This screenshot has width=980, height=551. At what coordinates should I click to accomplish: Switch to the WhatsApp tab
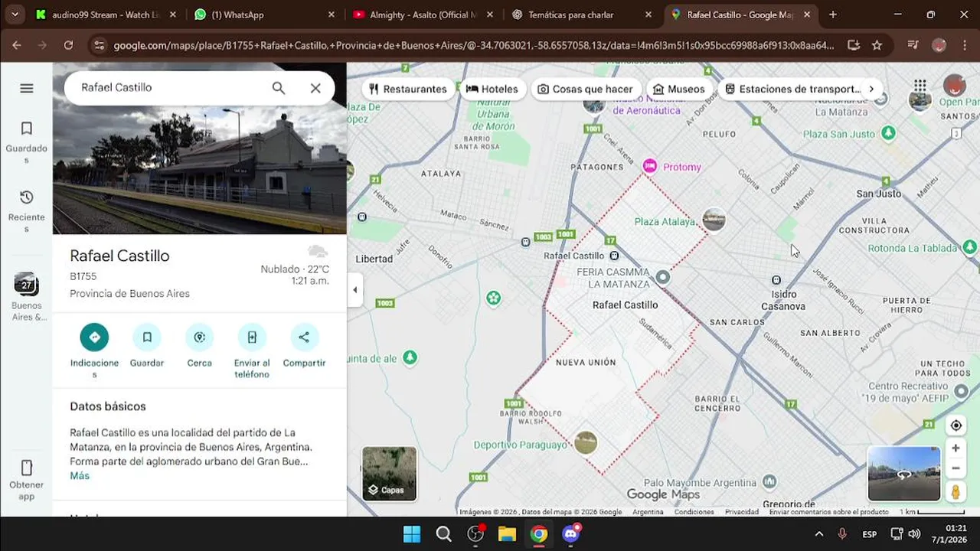pos(264,15)
